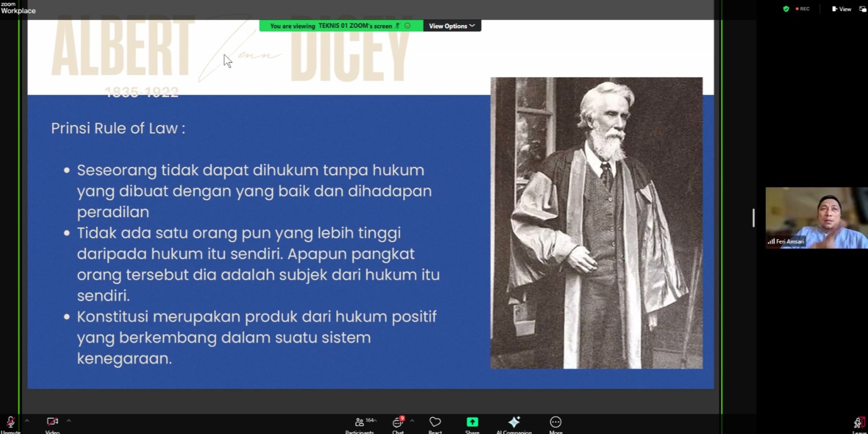Open the More options menu

[x=555, y=423]
